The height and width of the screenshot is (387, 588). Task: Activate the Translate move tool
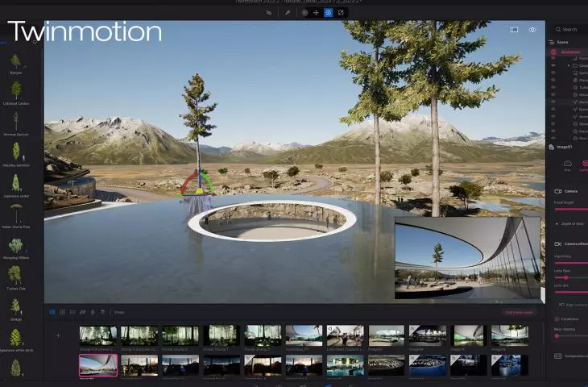[x=316, y=13]
